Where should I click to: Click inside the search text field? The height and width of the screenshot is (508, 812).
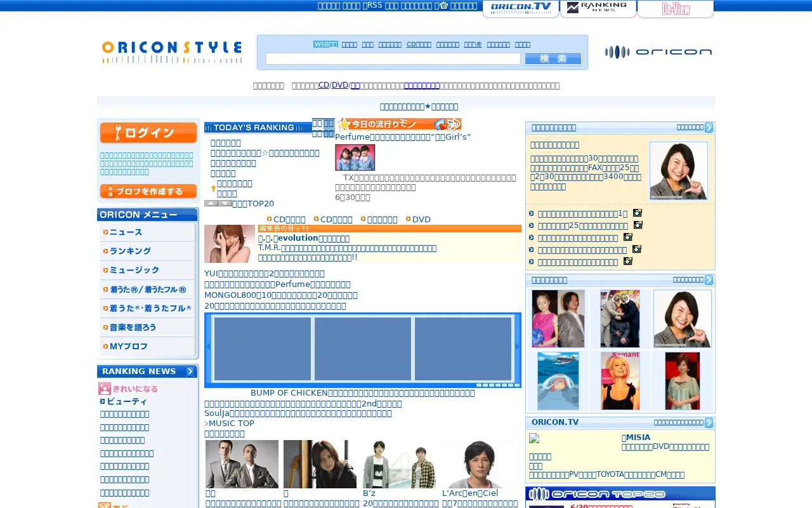pyautogui.click(x=393, y=58)
